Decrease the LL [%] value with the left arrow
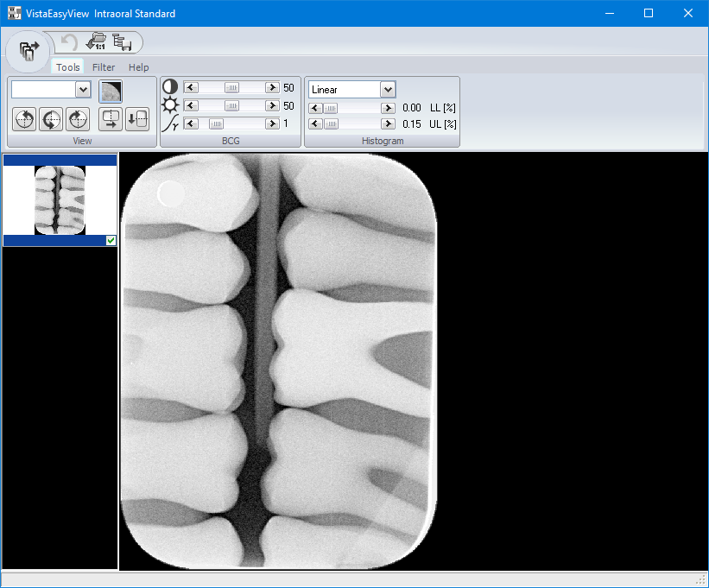The height and width of the screenshot is (588, 709). [316, 108]
